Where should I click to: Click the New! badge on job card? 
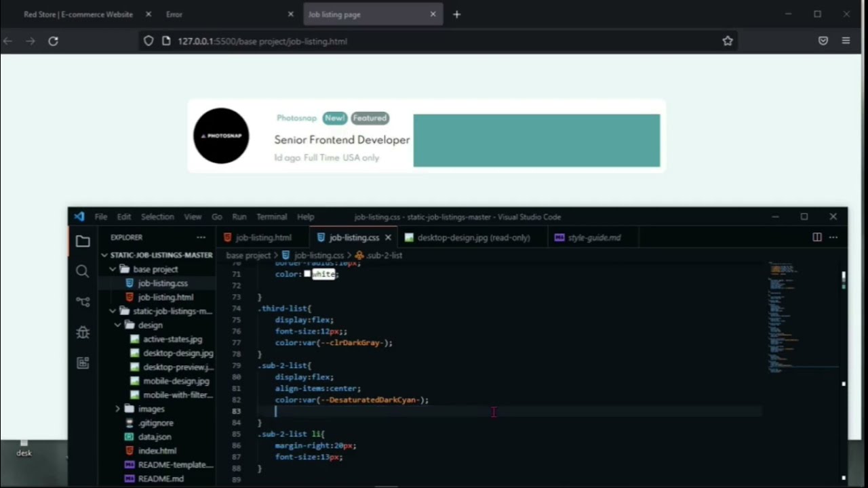(334, 118)
